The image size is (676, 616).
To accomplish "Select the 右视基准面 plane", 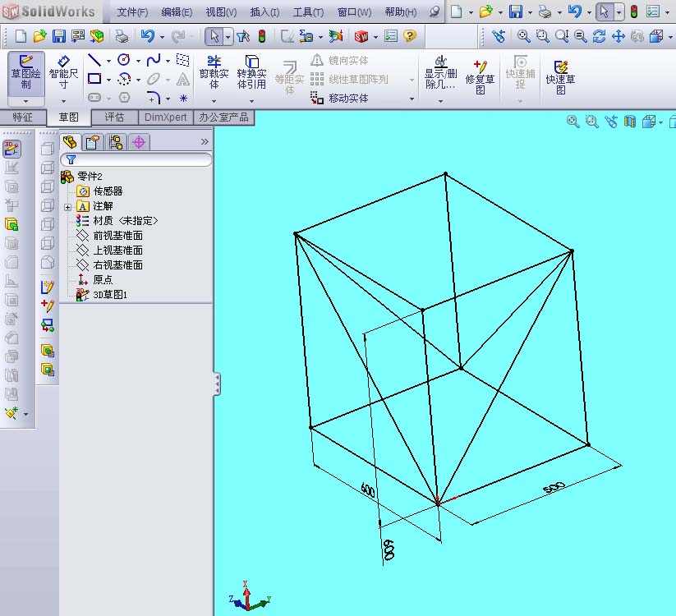I will [x=109, y=264].
